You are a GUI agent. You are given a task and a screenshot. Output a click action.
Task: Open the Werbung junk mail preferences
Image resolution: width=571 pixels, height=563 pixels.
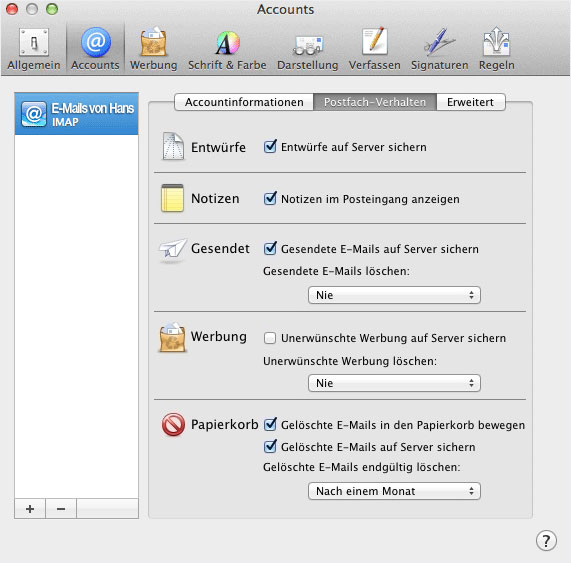pyautogui.click(x=153, y=49)
